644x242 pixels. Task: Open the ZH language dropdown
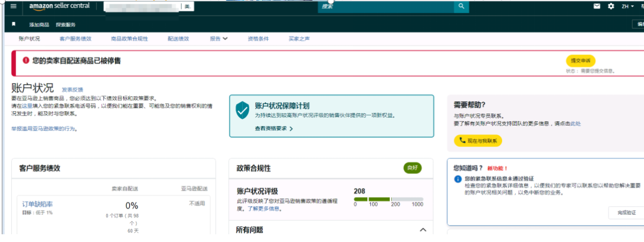click(627, 6)
